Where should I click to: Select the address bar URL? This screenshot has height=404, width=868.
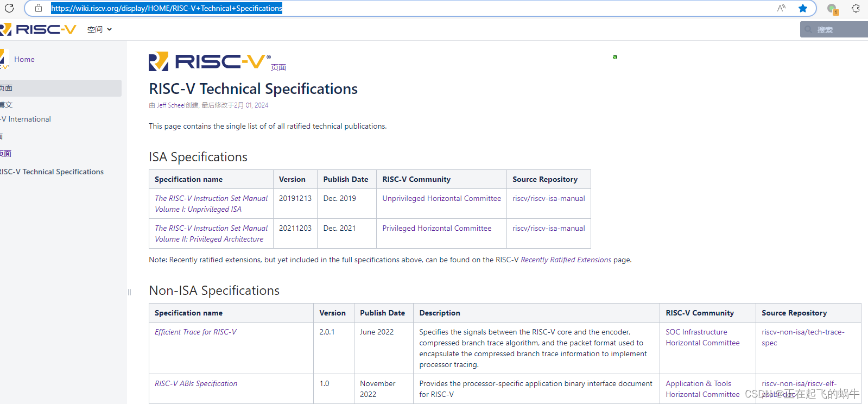pyautogui.click(x=167, y=8)
